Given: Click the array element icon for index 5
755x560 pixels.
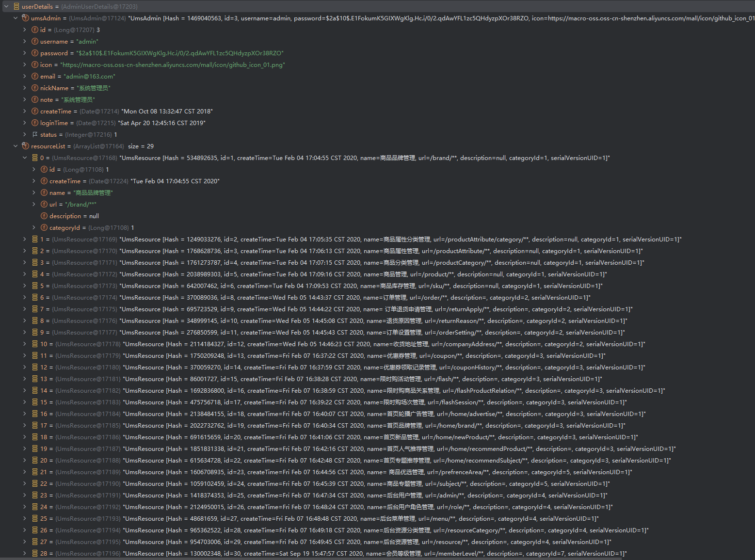Looking at the screenshot, I should pyautogui.click(x=35, y=286).
